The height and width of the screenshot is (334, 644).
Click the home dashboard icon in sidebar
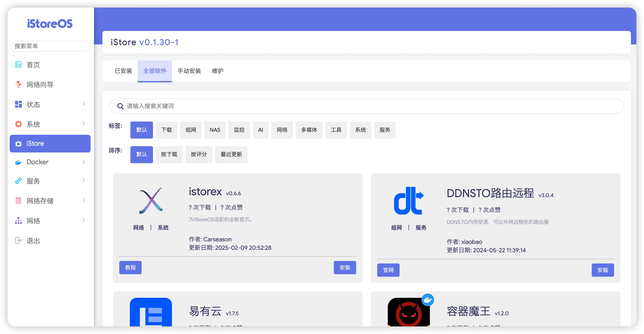pos(18,65)
